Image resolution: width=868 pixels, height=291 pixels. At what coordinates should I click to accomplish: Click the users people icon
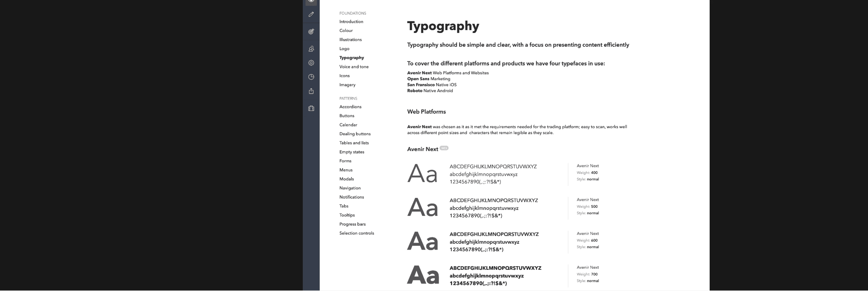coord(311,49)
